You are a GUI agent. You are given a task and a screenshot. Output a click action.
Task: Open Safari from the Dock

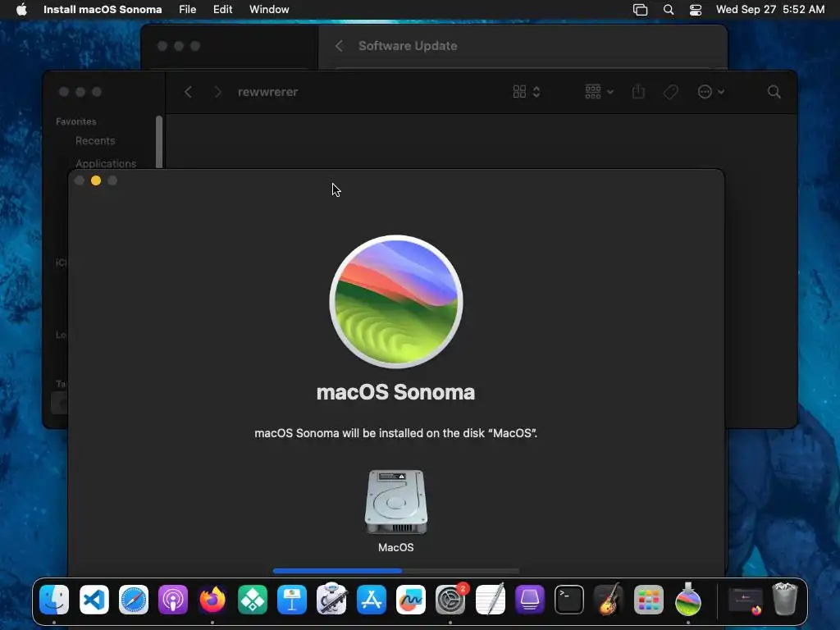click(x=134, y=600)
